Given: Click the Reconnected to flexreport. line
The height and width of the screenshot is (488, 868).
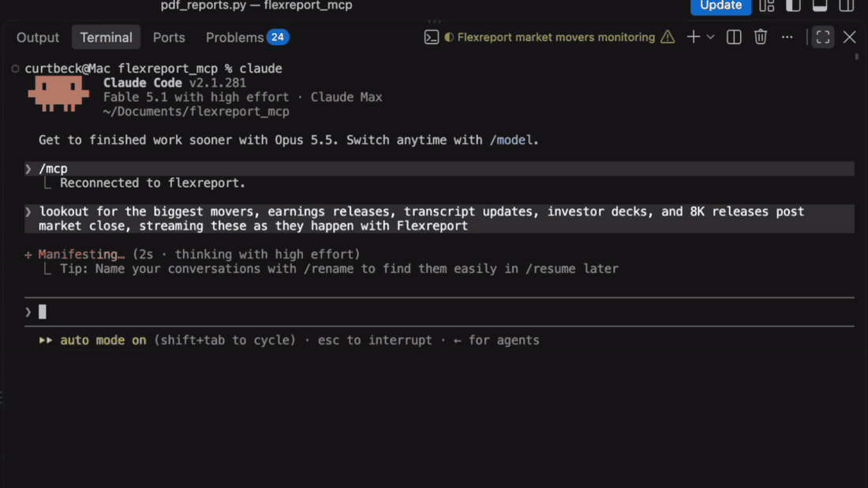Looking at the screenshot, I should point(152,183).
